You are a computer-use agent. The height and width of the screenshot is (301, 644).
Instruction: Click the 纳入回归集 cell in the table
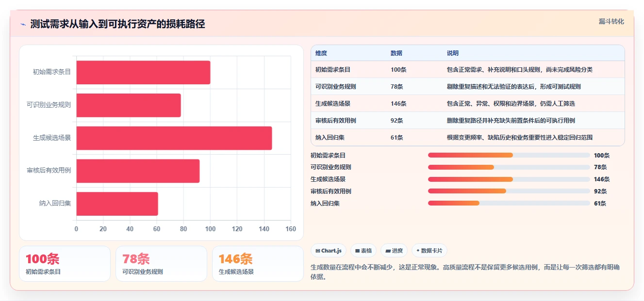point(330,138)
